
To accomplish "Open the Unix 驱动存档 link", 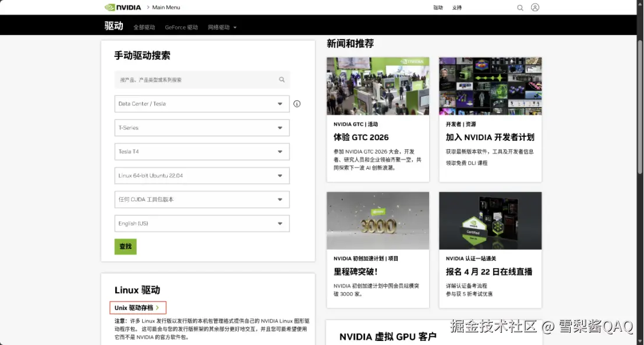I will [137, 308].
